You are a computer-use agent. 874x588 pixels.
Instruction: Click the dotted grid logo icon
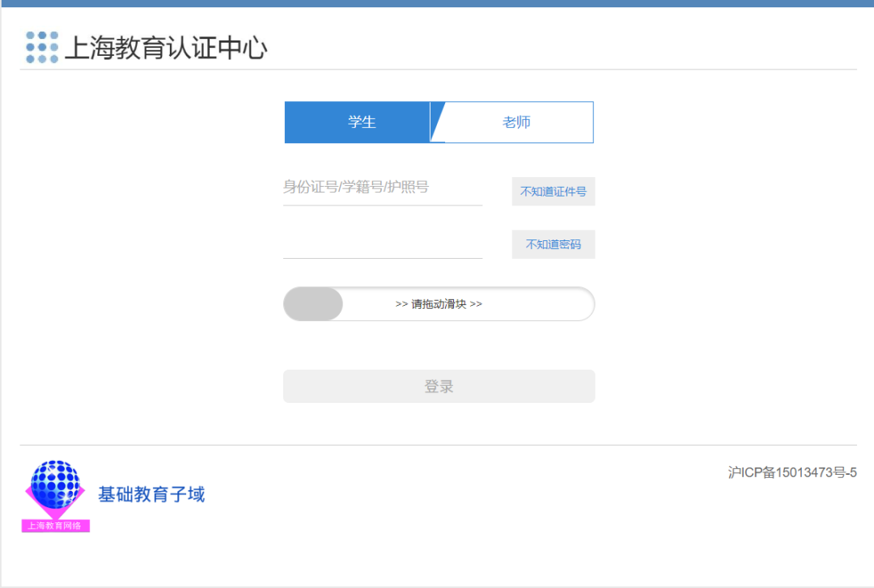(42, 48)
